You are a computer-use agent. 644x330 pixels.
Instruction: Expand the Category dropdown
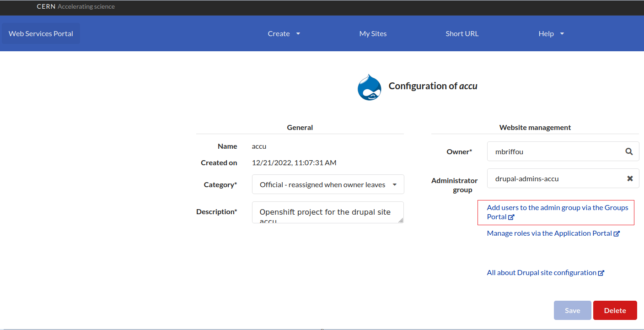(x=328, y=184)
